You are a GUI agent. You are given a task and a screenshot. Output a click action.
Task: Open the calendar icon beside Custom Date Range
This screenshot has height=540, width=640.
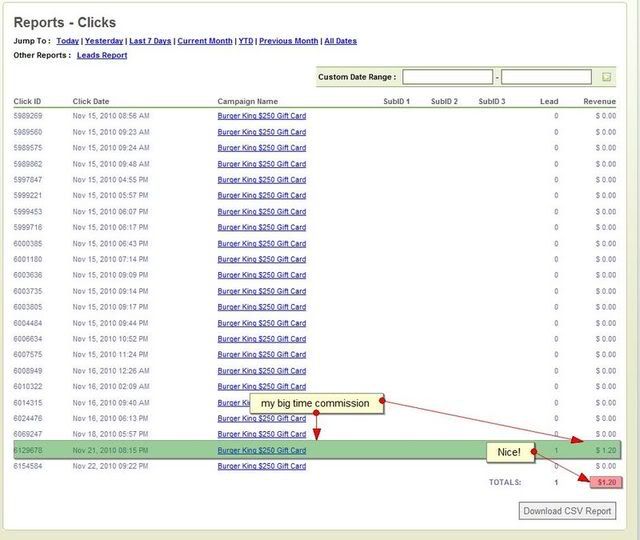[606, 77]
